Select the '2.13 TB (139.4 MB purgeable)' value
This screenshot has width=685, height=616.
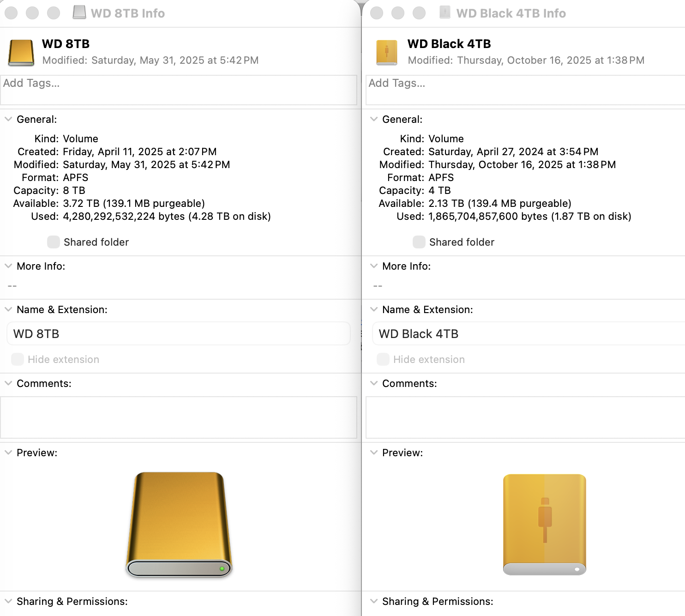(500, 203)
